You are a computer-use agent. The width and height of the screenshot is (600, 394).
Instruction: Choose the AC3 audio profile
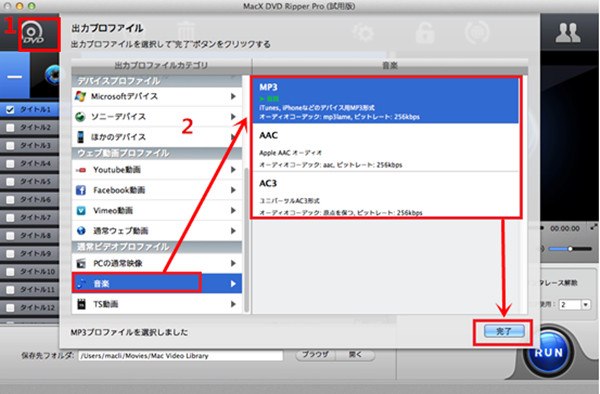tap(385, 195)
